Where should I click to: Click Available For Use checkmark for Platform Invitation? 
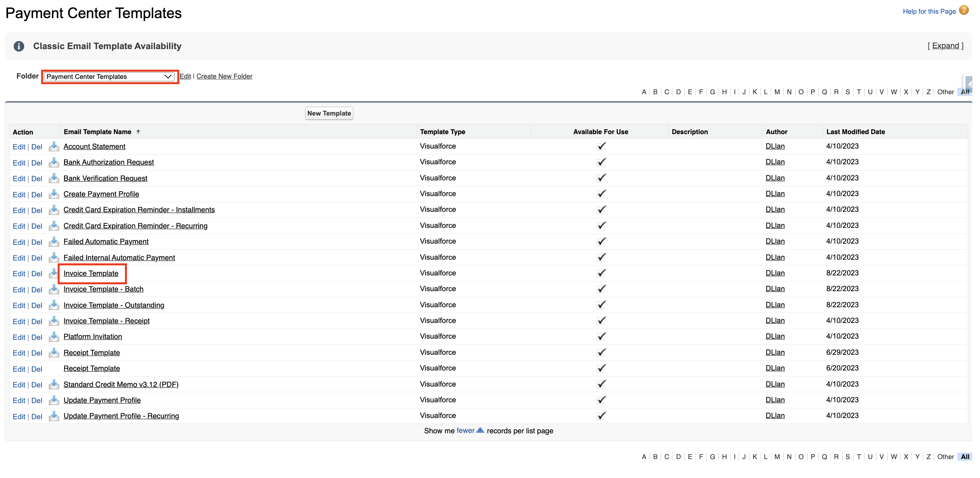point(601,336)
